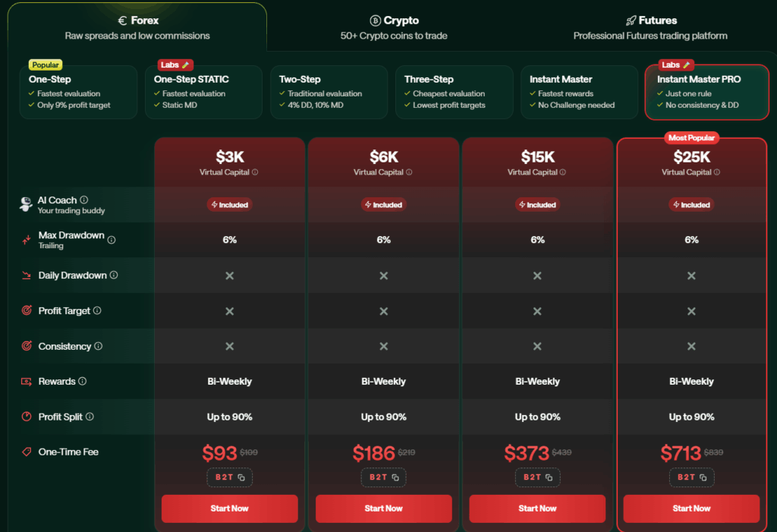Click info icon next to Daily Drawdown
This screenshot has height=532, width=777.
click(x=114, y=275)
